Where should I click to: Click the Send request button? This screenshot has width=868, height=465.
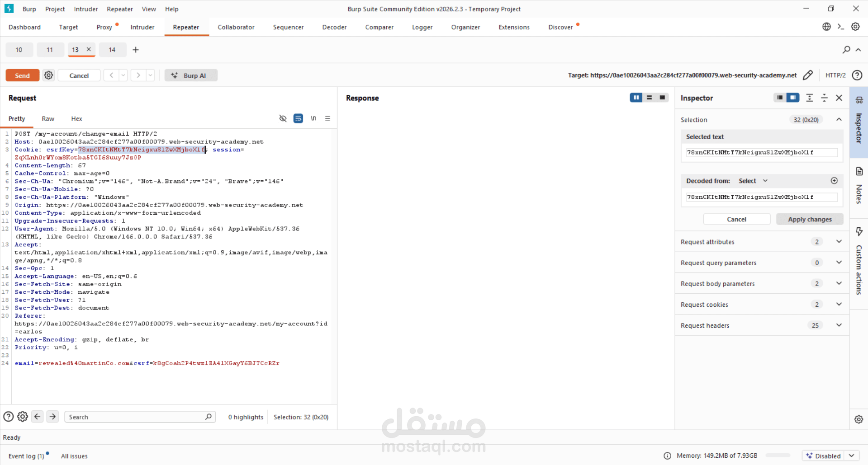pos(22,75)
